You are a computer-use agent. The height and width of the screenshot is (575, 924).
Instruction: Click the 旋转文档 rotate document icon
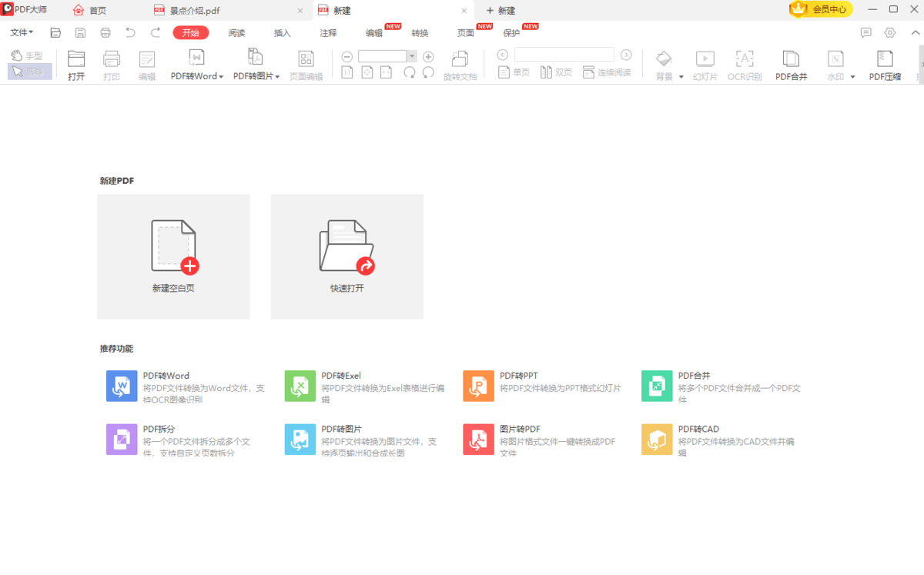460,64
